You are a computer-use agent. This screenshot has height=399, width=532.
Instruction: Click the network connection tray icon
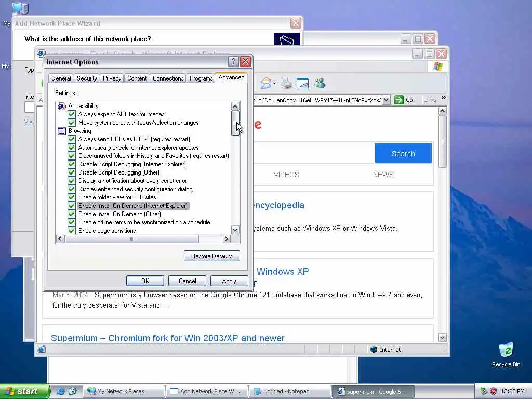coord(484,391)
